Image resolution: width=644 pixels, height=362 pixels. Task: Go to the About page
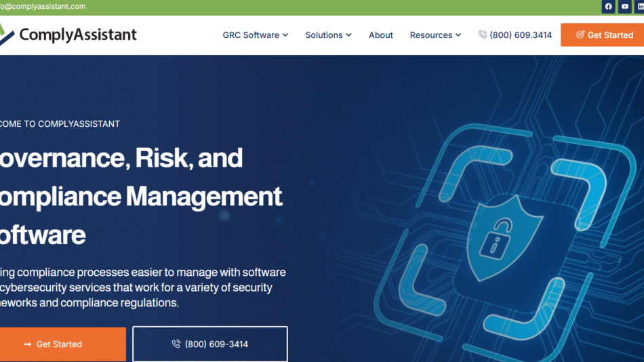click(x=381, y=35)
